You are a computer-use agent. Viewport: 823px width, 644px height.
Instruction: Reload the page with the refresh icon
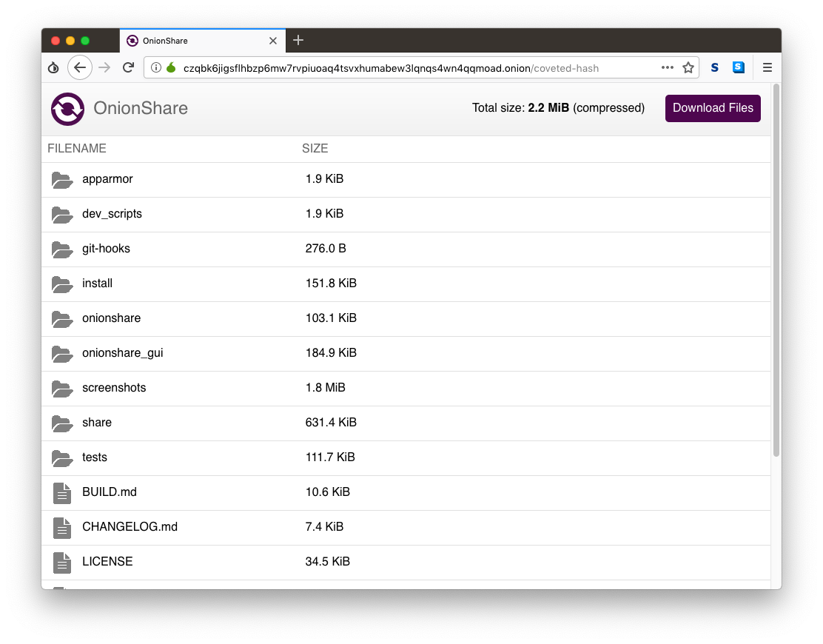tap(128, 68)
